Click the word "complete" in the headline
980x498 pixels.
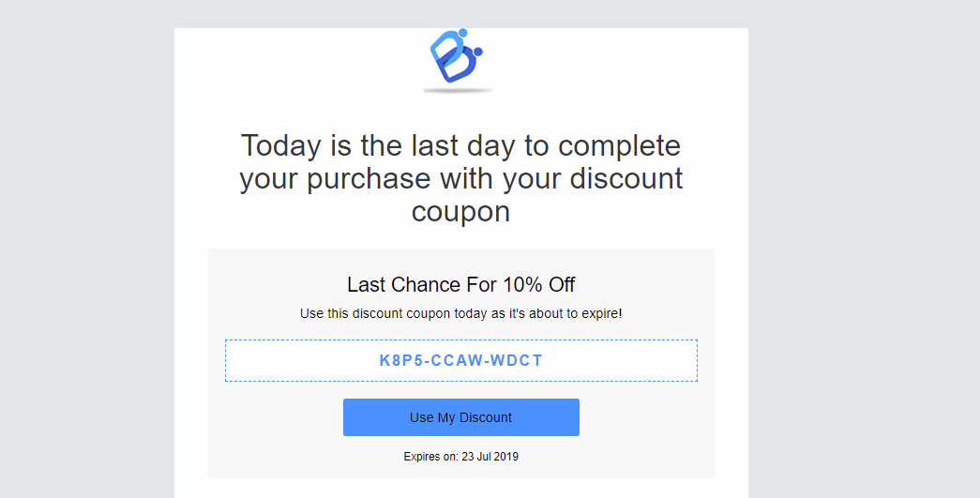click(619, 147)
